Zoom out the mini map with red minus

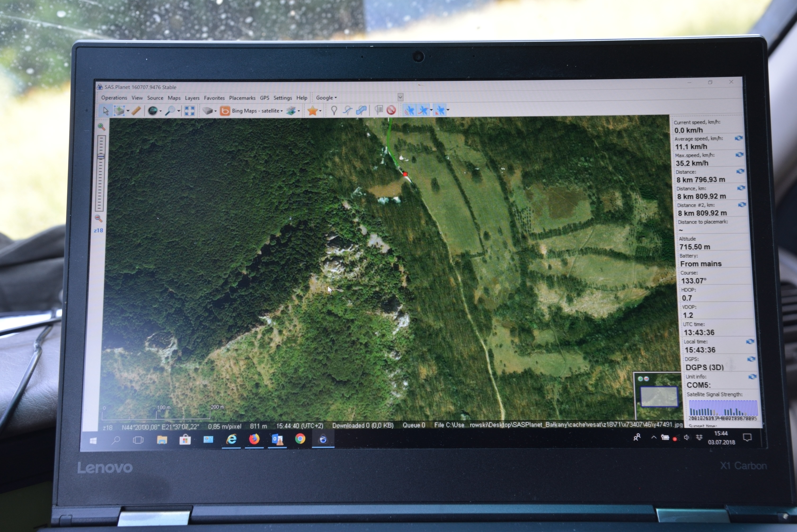(646, 379)
